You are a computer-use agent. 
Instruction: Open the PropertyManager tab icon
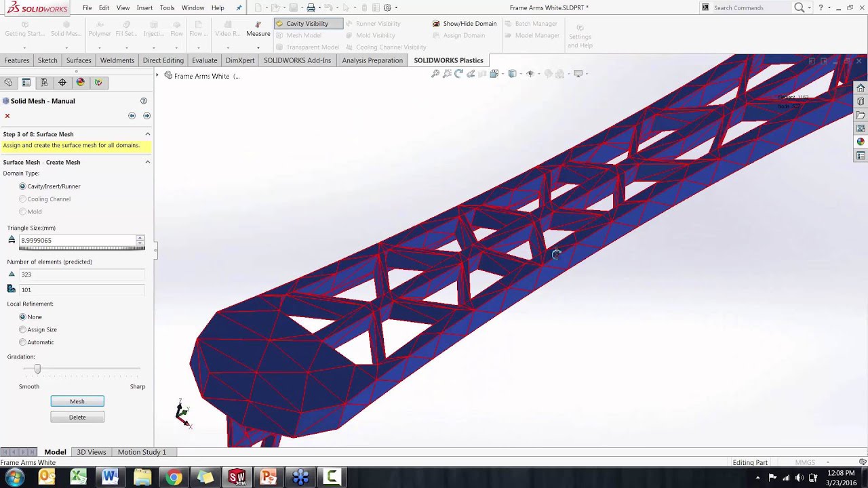pos(26,83)
